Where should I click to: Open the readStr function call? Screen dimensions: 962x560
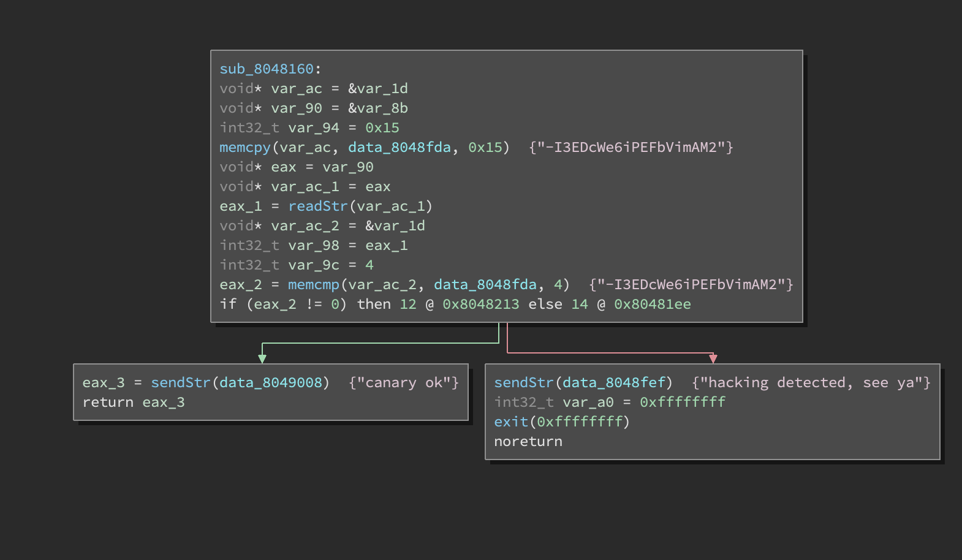tap(317, 206)
